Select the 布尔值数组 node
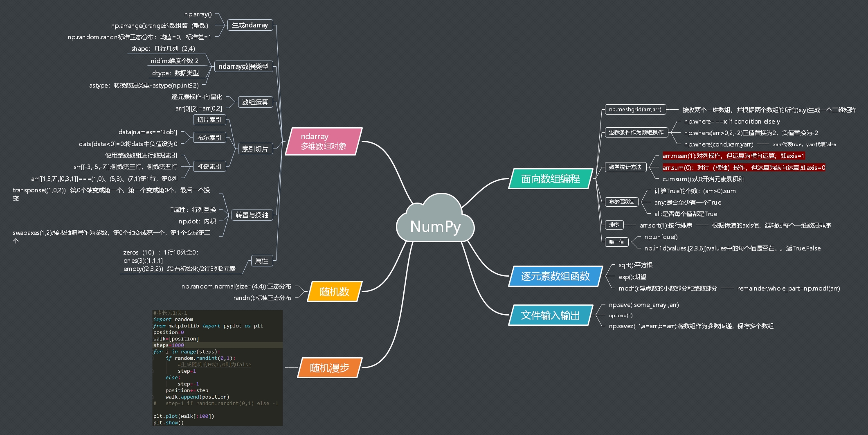The width and height of the screenshot is (868, 435). tap(621, 202)
